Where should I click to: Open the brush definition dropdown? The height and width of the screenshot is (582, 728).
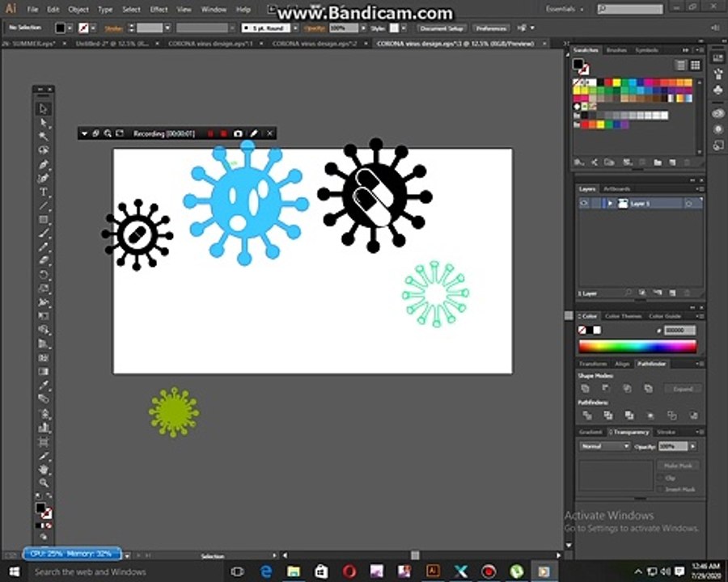coord(295,28)
